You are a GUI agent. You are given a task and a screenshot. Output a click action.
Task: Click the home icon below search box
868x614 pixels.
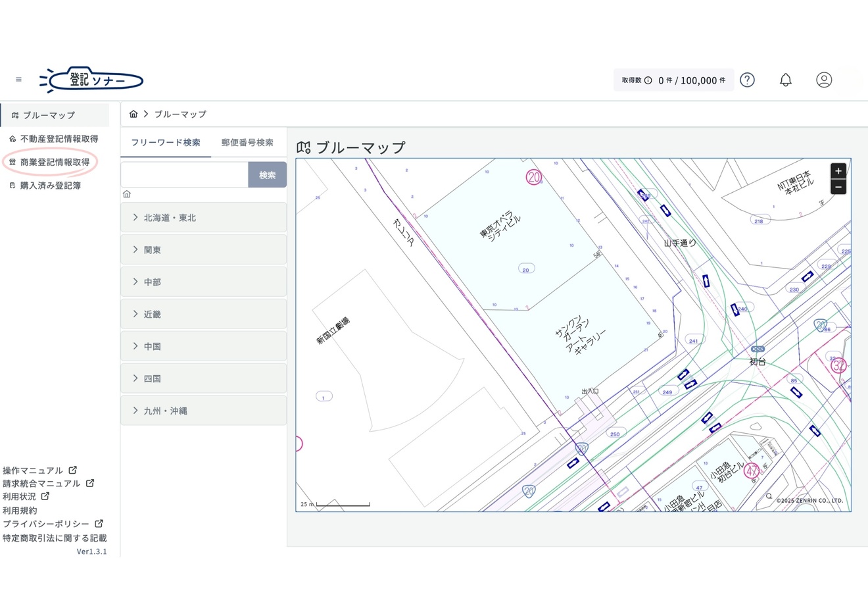click(x=127, y=194)
